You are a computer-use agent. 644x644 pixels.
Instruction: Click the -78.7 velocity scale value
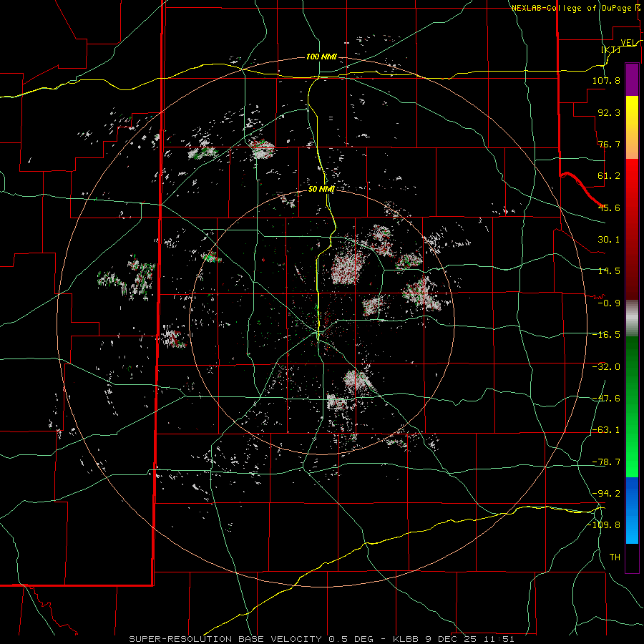coord(606,462)
